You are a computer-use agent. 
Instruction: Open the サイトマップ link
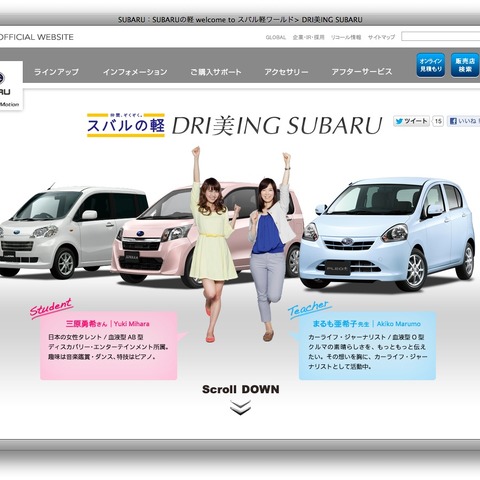click(x=381, y=37)
